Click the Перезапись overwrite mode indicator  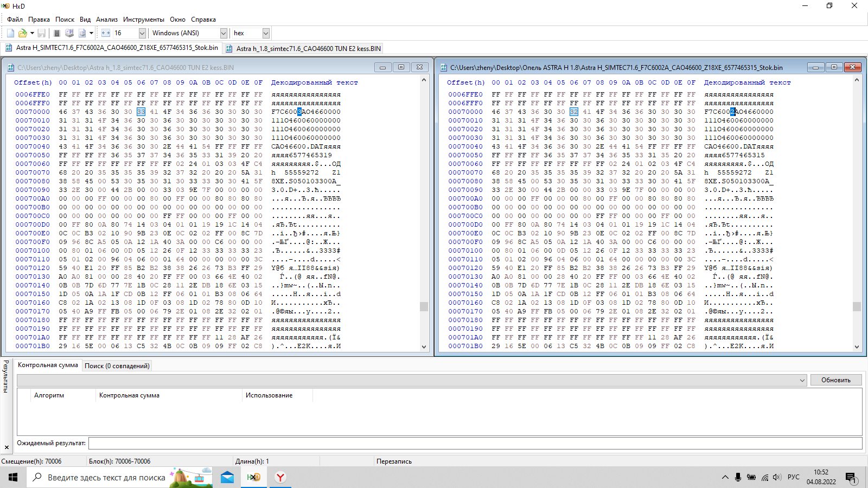click(394, 461)
